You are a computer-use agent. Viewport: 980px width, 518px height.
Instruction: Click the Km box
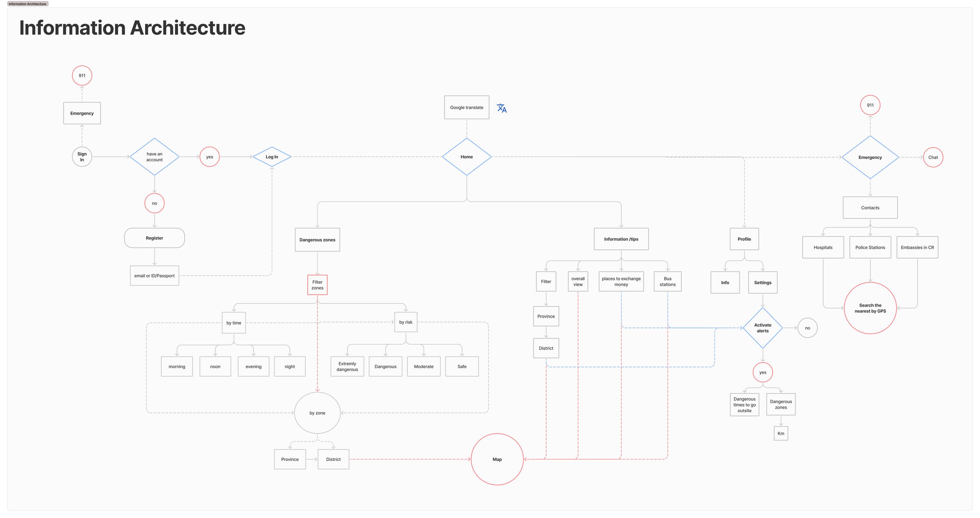tap(780, 433)
